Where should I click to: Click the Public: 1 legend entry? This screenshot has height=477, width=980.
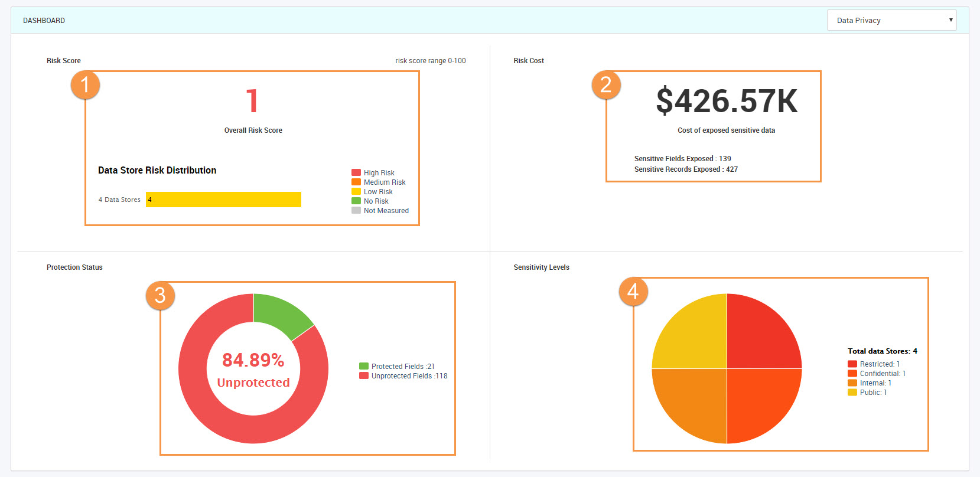867,393
